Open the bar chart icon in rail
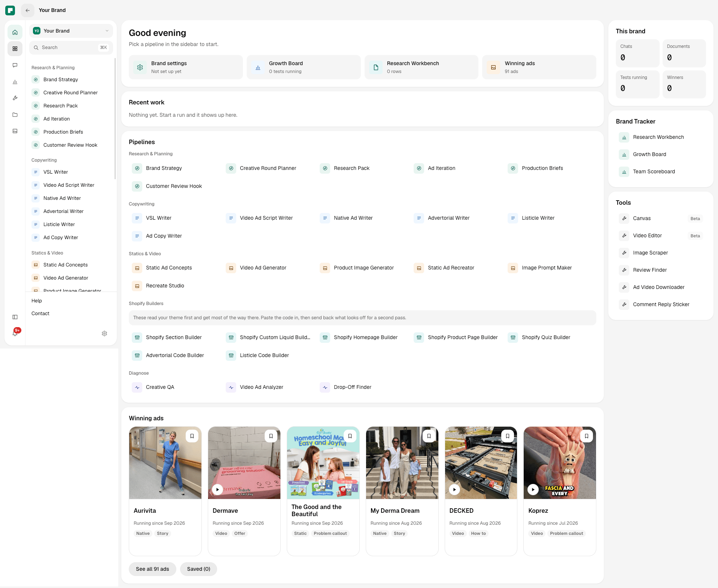This screenshot has width=718, height=588. coord(15,82)
